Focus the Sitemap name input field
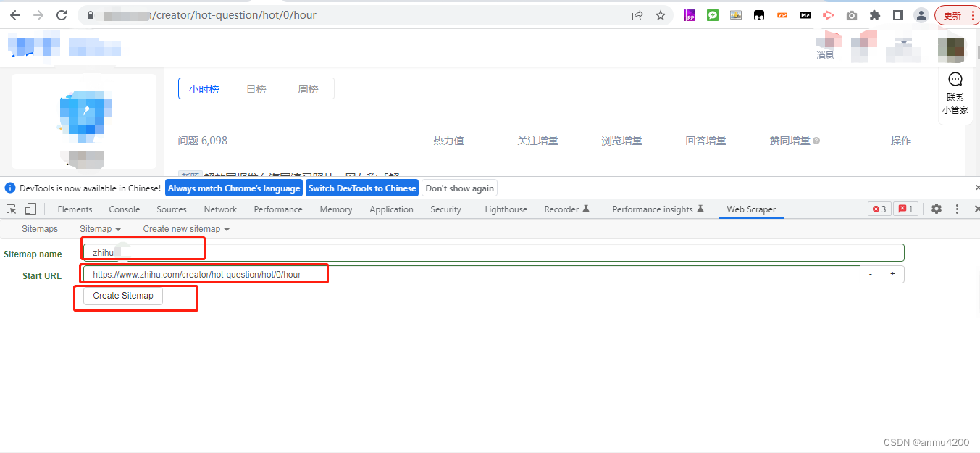This screenshot has width=980, height=453. [494, 252]
